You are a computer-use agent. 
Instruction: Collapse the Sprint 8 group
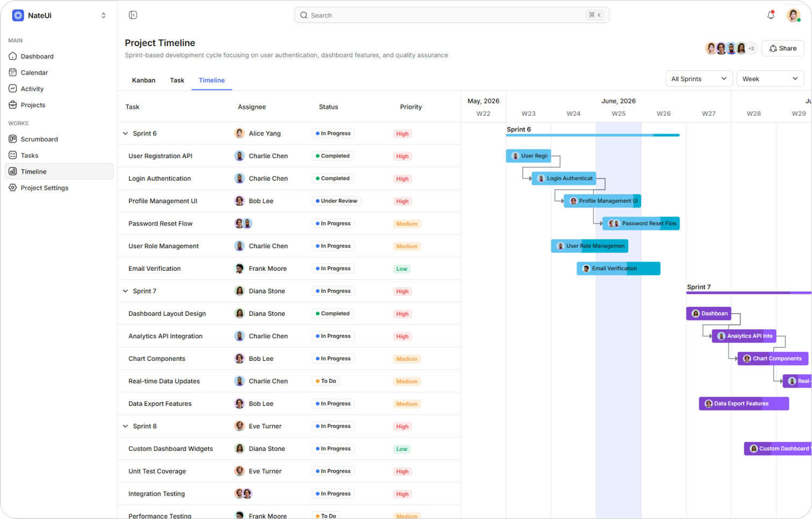pos(126,426)
